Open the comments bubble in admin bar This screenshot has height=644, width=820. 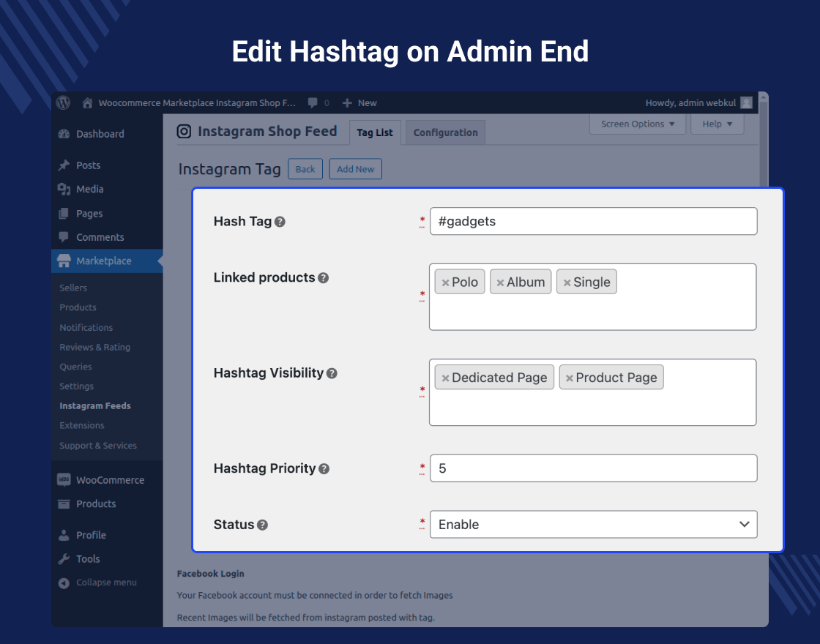(x=313, y=103)
